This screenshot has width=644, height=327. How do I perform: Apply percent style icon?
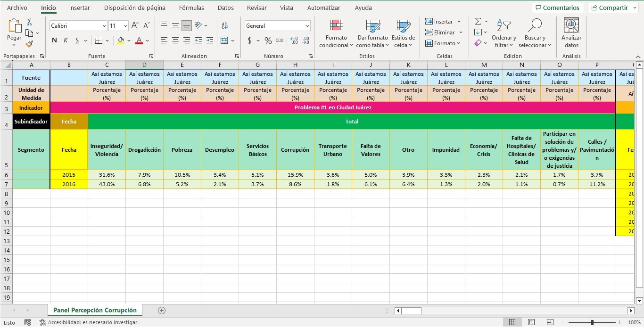(268, 41)
